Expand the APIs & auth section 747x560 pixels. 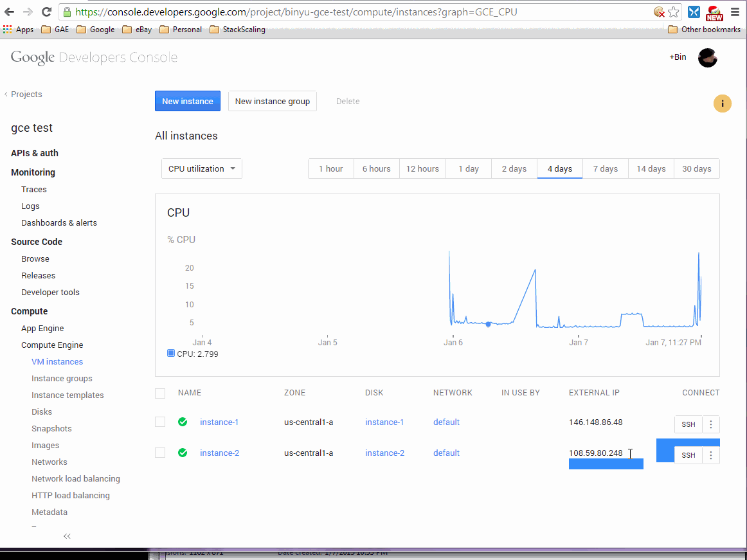click(35, 153)
